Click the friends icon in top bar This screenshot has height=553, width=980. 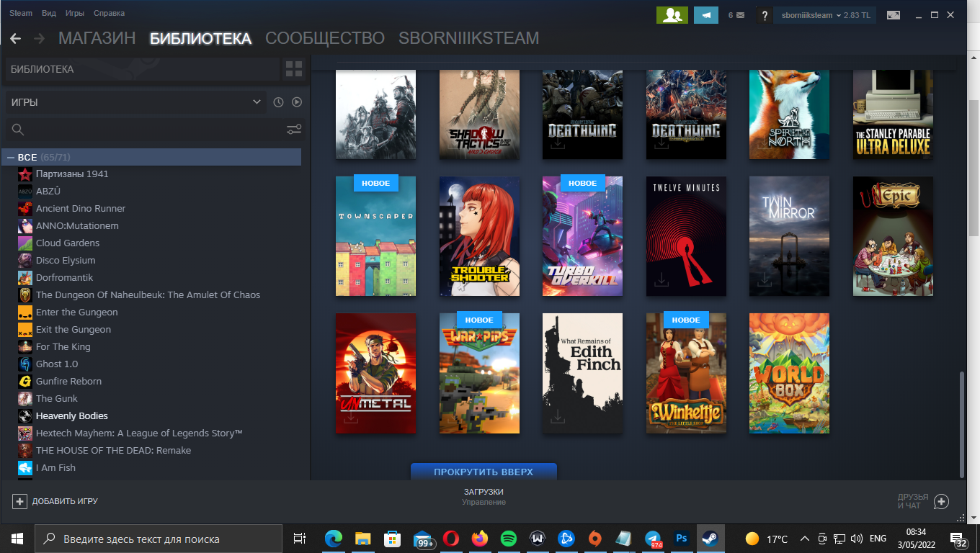(x=672, y=15)
